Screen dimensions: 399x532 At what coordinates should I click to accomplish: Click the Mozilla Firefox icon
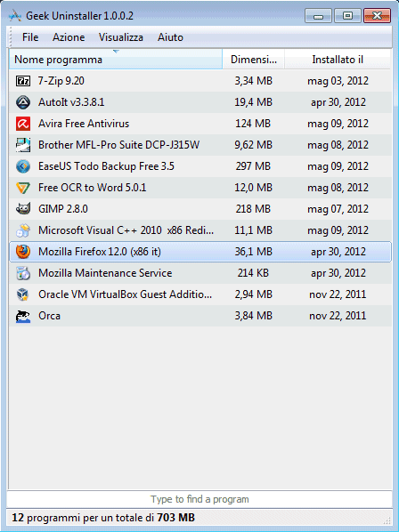(23, 252)
